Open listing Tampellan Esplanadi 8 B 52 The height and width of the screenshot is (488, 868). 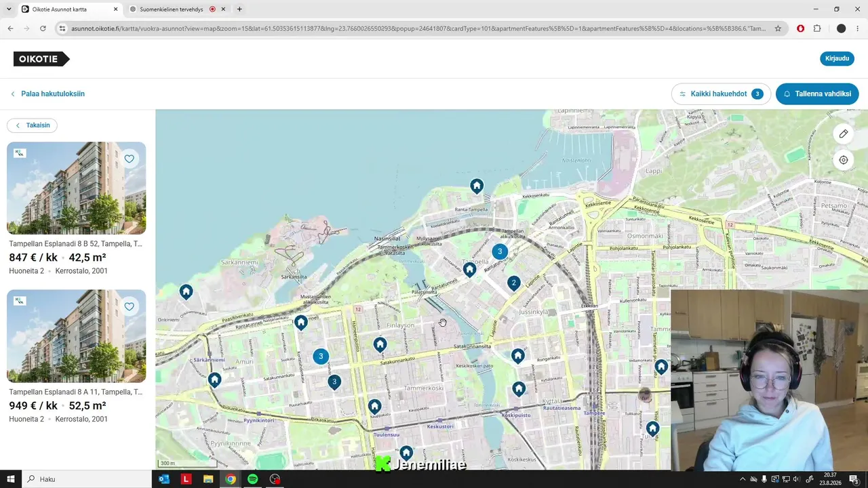tap(75, 243)
